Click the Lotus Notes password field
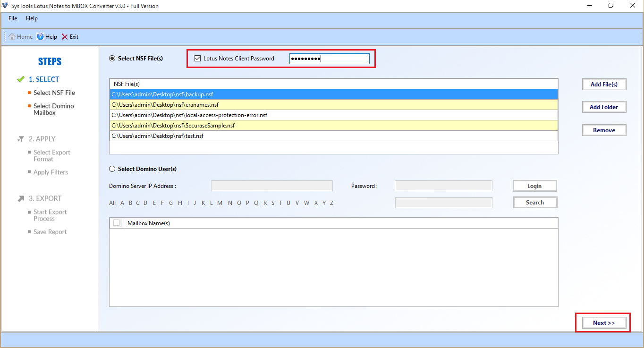 [x=330, y=59]
